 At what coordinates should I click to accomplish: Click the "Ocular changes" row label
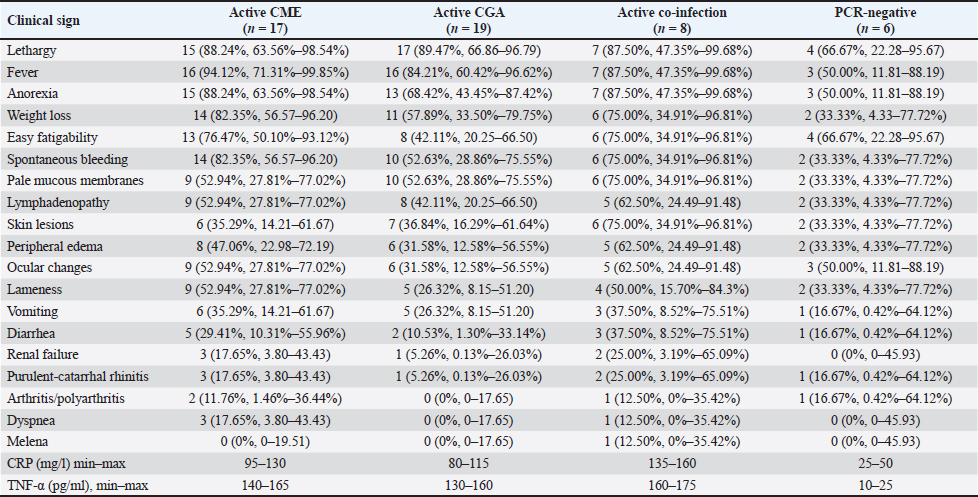(42, 267)
